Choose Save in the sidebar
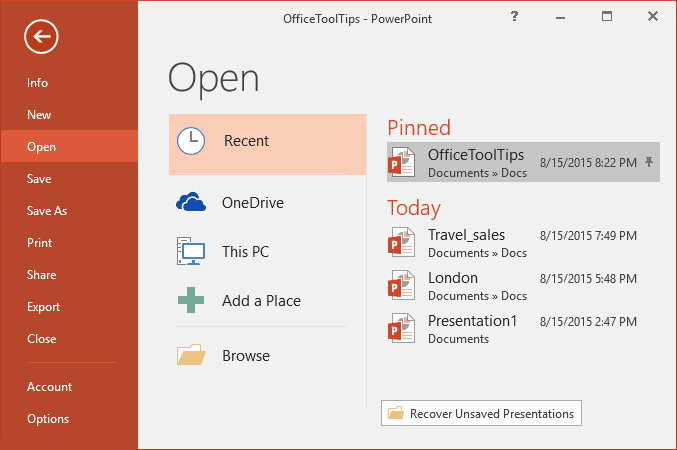Screen dimensions: 677x450 pyautogui.click(x=39, y=179)
